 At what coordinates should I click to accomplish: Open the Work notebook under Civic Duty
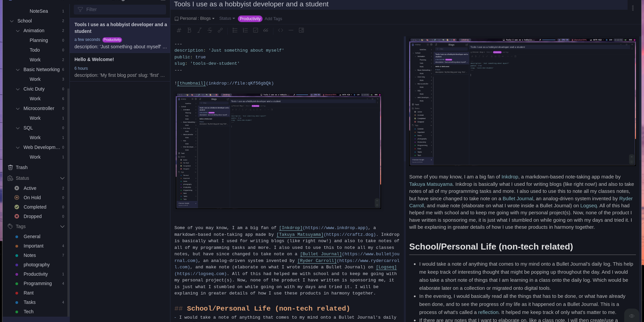tap(35, 99)
